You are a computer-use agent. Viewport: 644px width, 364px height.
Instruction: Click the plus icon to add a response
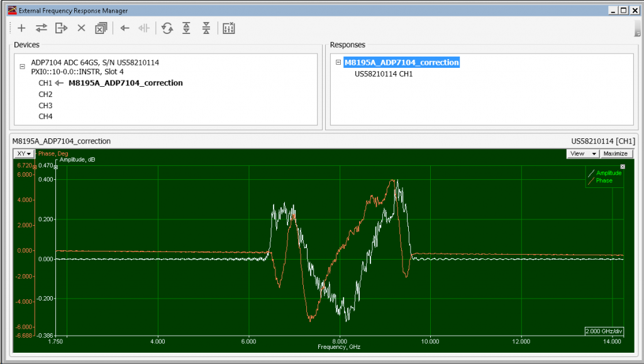tap(21, 28)
